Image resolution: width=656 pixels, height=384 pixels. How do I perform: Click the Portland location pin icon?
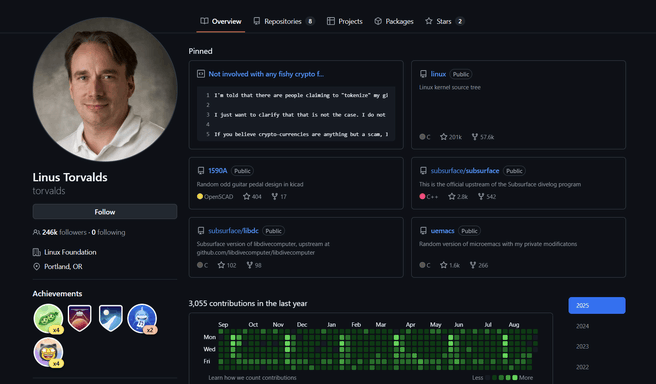[x=36, y=266]
